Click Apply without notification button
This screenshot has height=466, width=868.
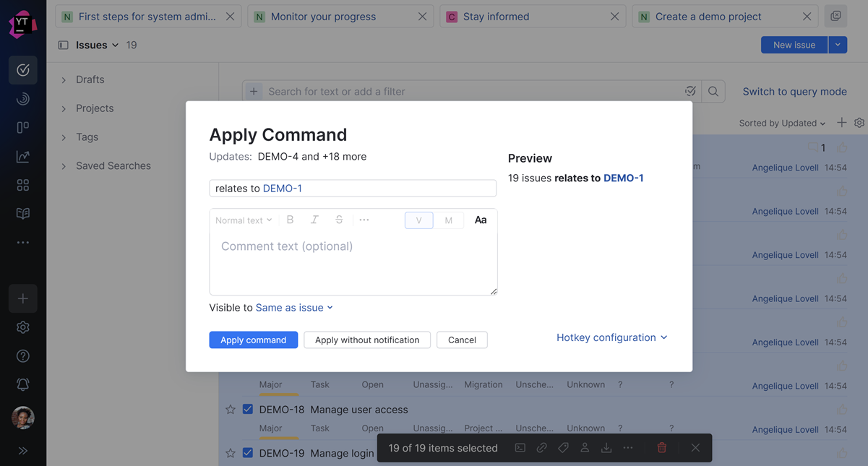[367, 340]
